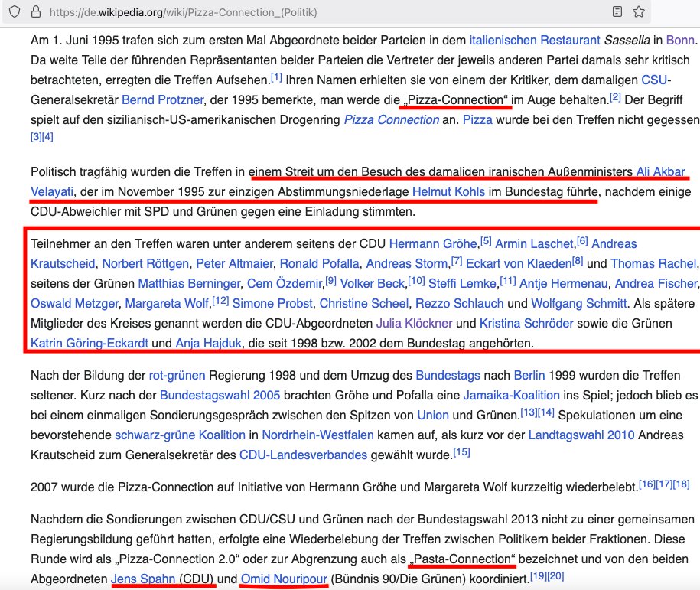
Task: Jump to footnote reference [20]
Action: point(556,576)
